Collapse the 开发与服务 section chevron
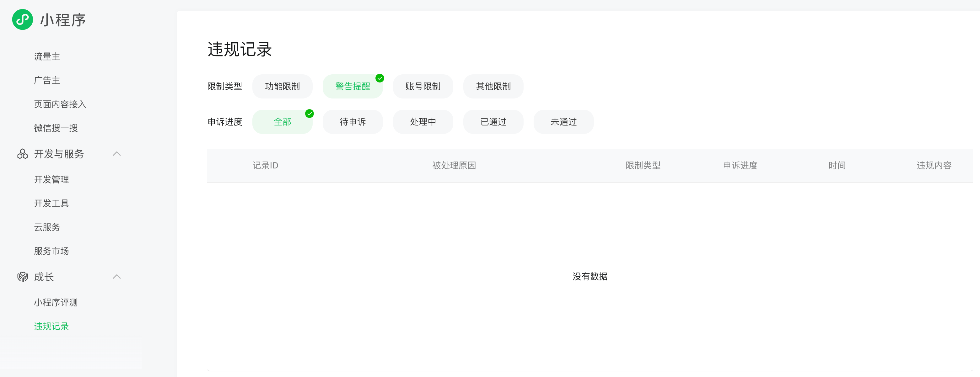This screenshot has height=377, width=980. tap(117, 154)
